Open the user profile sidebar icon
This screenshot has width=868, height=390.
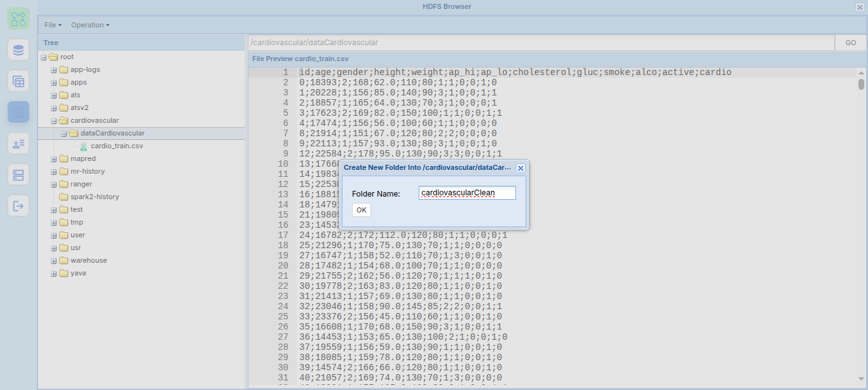click(18, 144)
